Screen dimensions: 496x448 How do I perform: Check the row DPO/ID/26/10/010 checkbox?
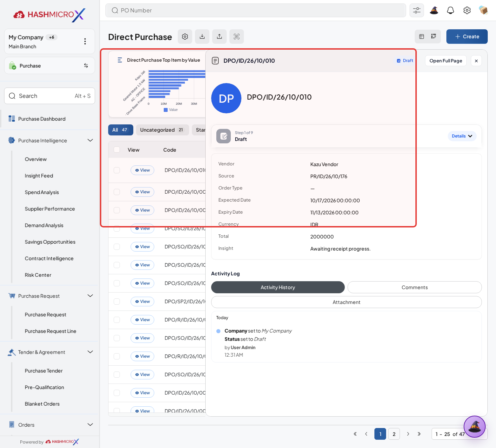tap(117, 170)
